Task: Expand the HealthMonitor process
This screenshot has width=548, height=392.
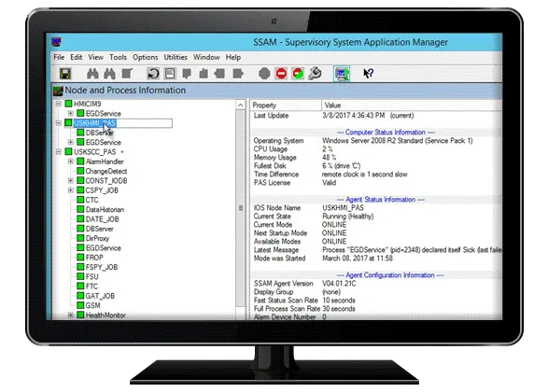Action: click(x=71, y=315)
